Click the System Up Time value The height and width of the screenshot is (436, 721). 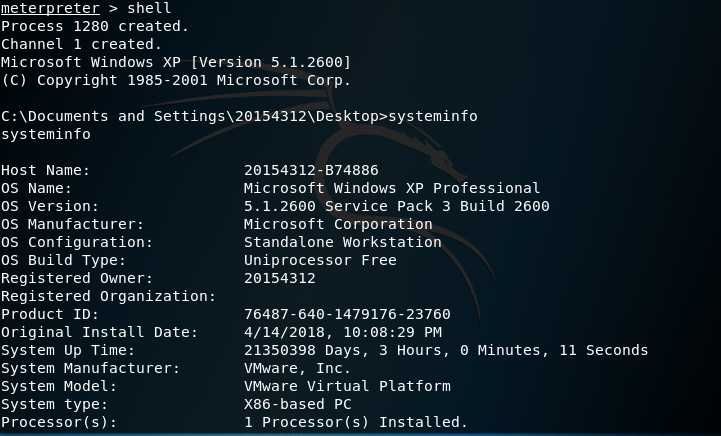(x=446, y=350)
